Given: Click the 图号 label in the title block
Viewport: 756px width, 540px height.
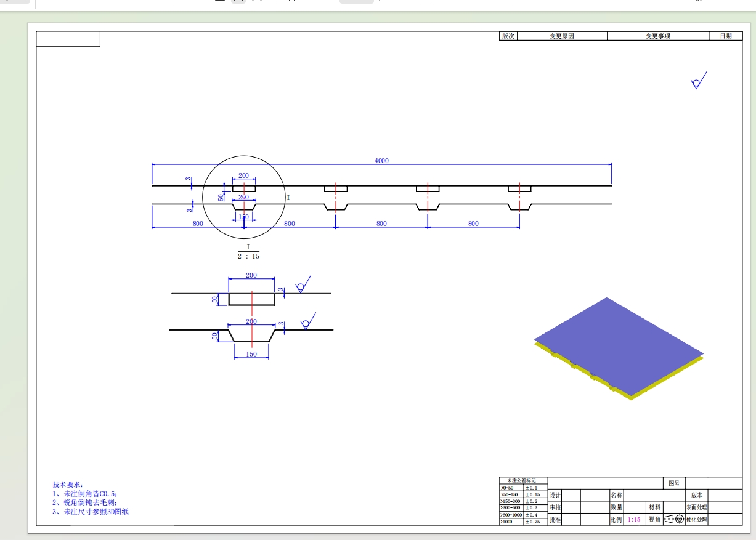Looking at the screenshot, I should tap(675, 483).
